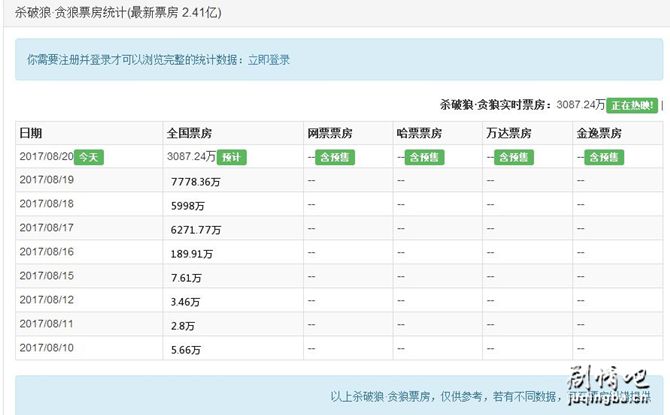Screen dimensions: 670x415
Task: Click 含预售 badge under 网票票房
Action: (x=335, y=157)
